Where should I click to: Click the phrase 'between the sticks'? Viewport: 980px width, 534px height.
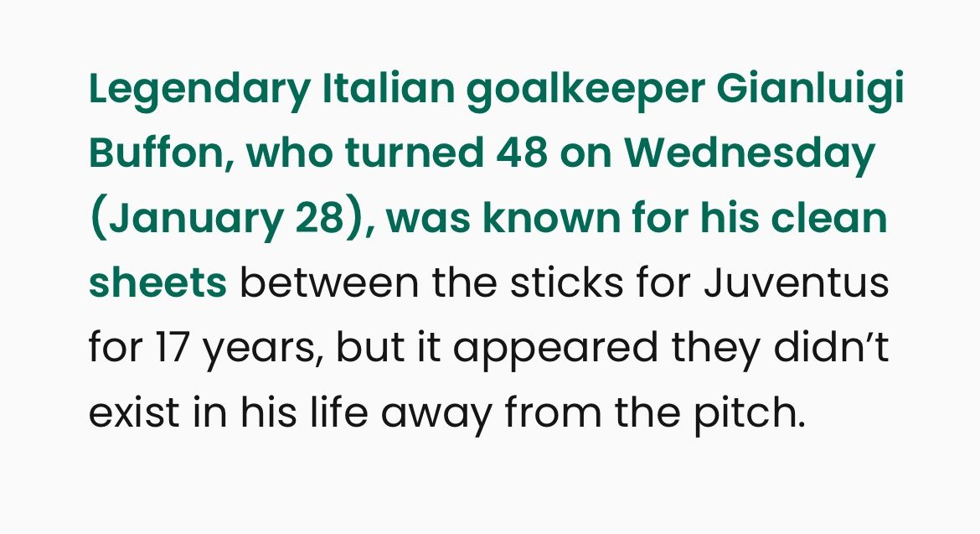[x=444, y=283]
